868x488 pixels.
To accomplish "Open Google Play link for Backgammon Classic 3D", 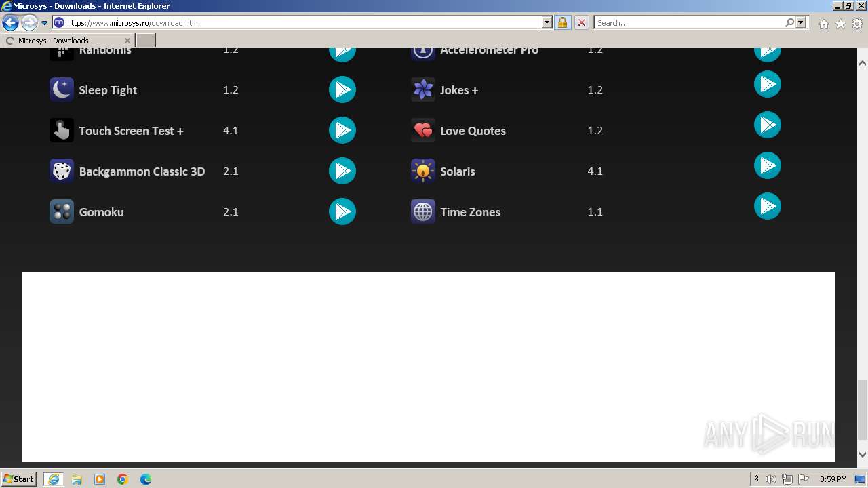I will pyautogui.click(x=342, y=171).
